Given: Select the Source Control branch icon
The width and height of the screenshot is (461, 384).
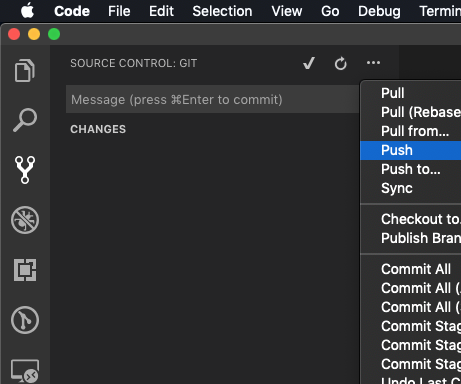Looking at the screenshot, I should point(25,170).
